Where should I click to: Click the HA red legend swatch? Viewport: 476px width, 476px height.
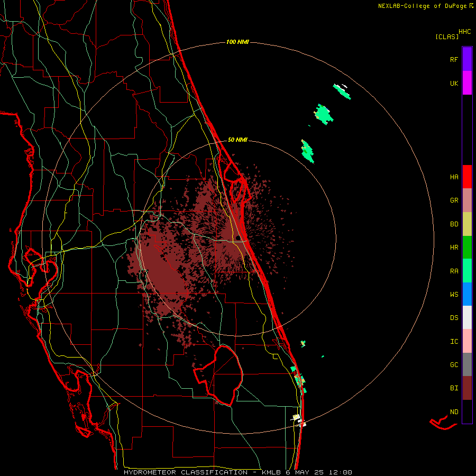[x=467, y=177]
